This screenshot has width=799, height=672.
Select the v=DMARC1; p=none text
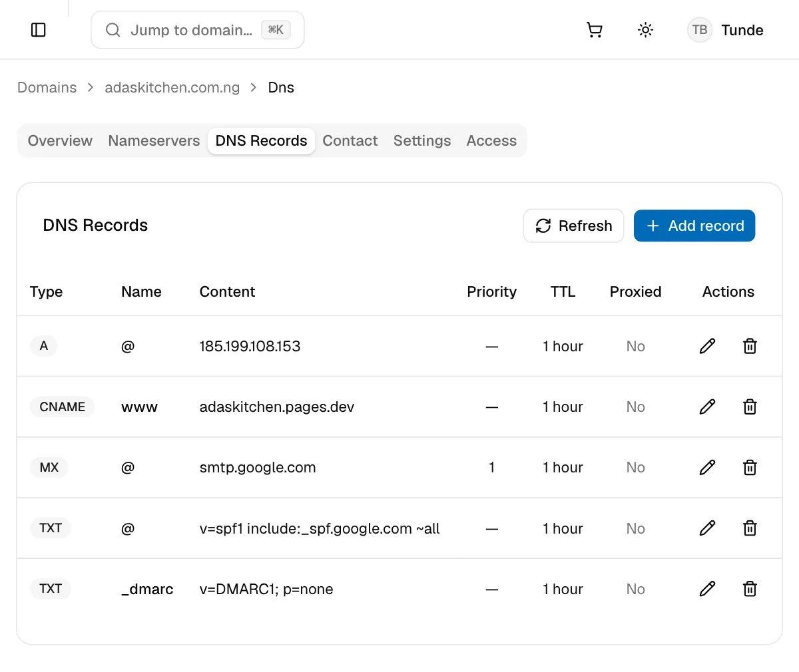pos(266,589)
